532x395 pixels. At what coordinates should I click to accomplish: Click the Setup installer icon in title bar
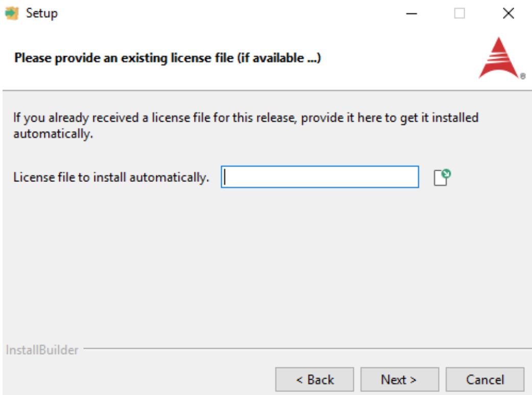click(12, 13)
